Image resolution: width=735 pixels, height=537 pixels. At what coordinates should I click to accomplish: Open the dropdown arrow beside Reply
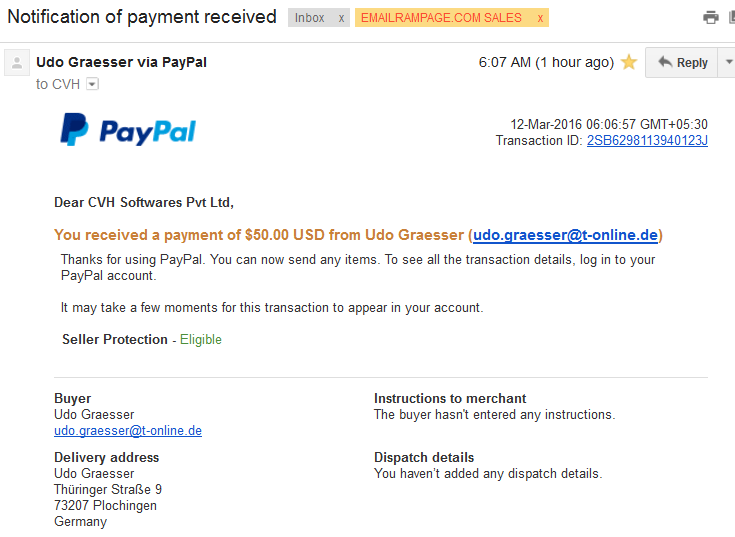(x=728, y=62)
